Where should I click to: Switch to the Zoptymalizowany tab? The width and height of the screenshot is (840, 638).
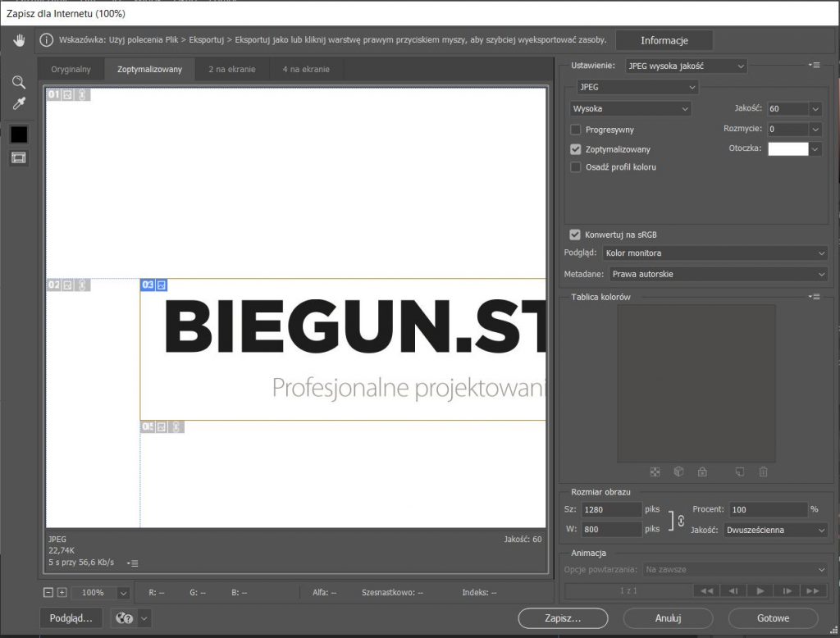(149, 69)
